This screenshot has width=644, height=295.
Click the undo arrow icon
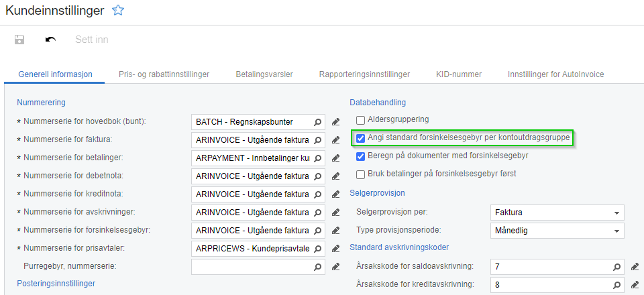[50, 40]
